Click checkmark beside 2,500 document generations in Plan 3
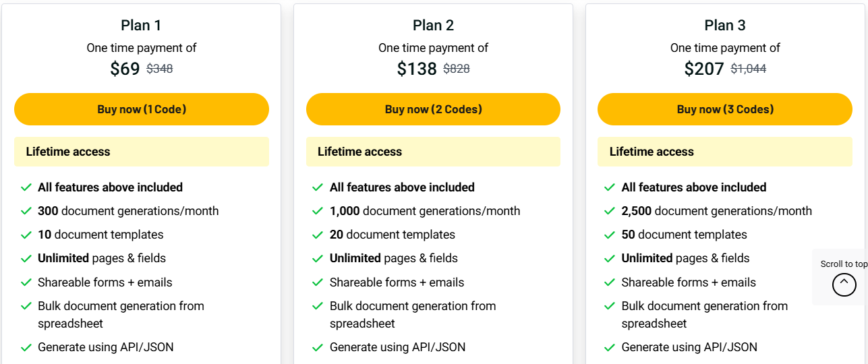Viewport: 868px width, 364px height. tap(610, 211)
